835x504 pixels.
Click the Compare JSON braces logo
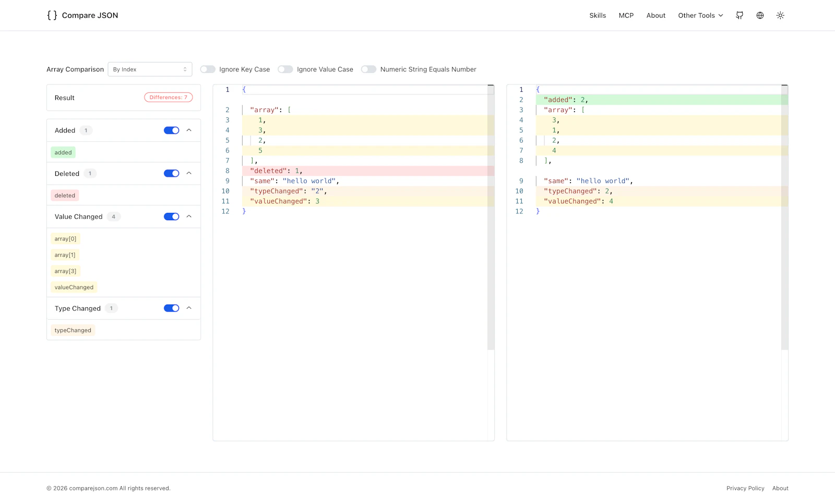pyautogui.click(x=52, y=15)
